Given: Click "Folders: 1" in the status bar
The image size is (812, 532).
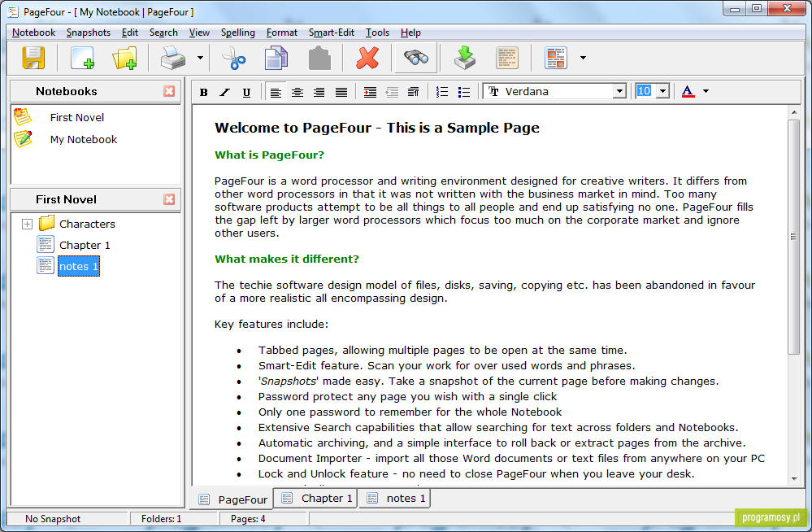Looking at the screenshot, I should pos(162,519).
